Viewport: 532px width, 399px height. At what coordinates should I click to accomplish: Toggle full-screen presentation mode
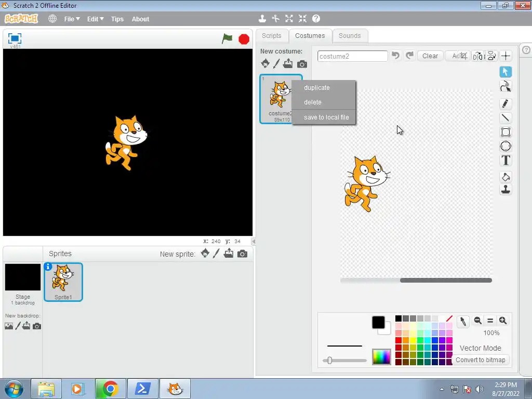coord(15,38)
